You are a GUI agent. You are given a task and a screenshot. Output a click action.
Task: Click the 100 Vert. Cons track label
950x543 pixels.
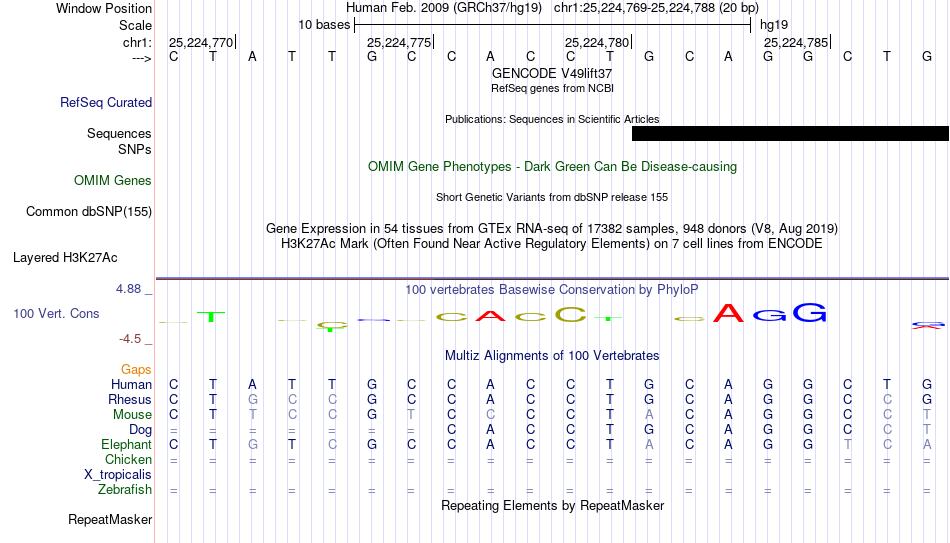[56, 313]
